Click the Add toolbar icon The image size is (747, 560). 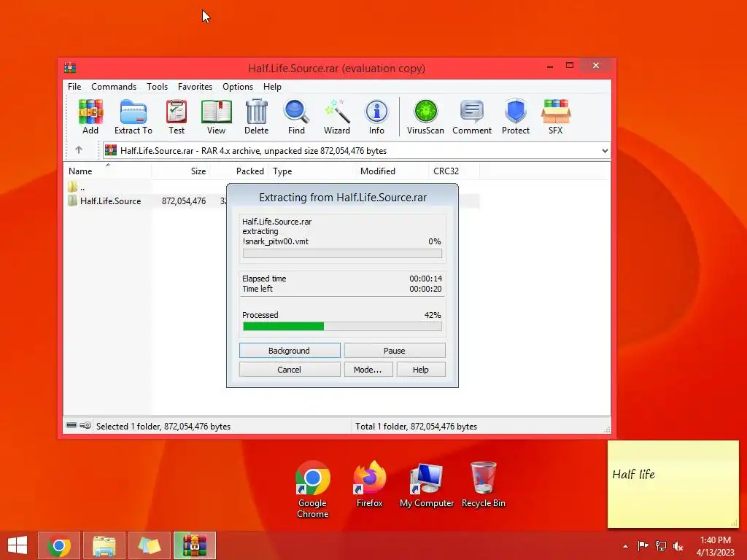pyautogui.click(x=90, y=117)
